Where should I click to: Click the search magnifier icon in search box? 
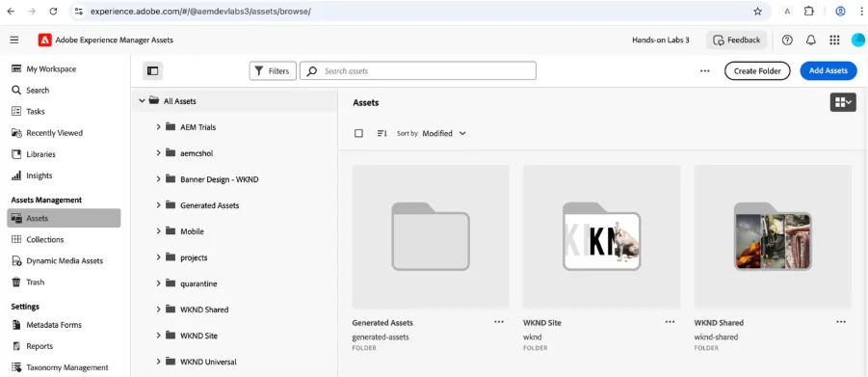(312, 71)
